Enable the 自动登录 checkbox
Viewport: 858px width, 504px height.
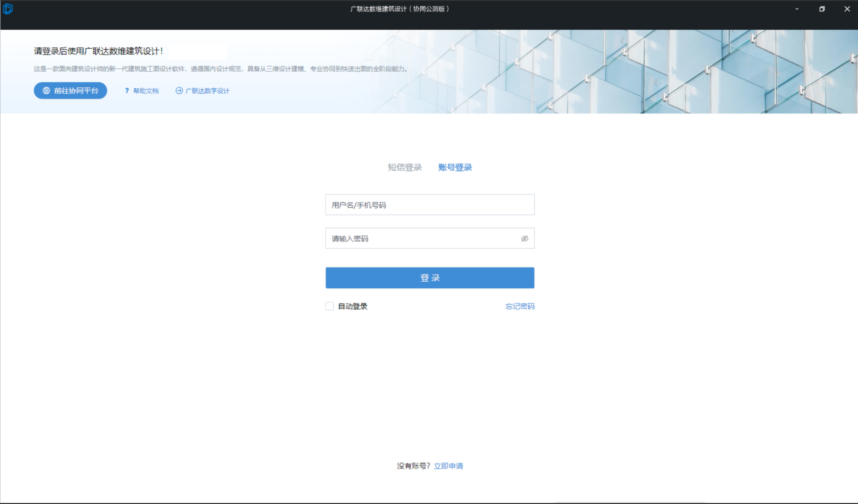(x=330, y=306)
